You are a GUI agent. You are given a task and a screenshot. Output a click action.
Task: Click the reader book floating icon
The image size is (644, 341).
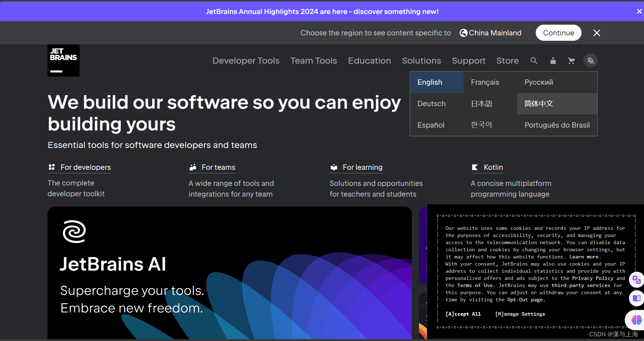click(636, 298)
